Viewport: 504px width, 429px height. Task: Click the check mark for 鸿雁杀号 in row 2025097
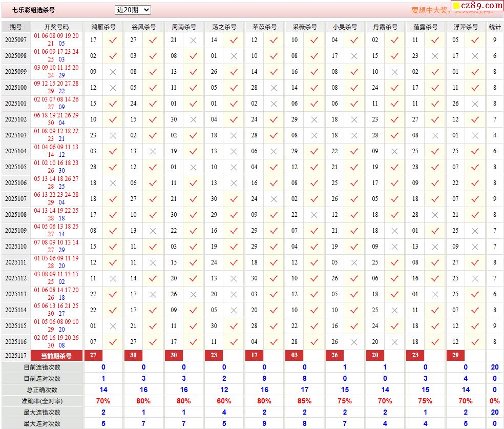point(113,40)
